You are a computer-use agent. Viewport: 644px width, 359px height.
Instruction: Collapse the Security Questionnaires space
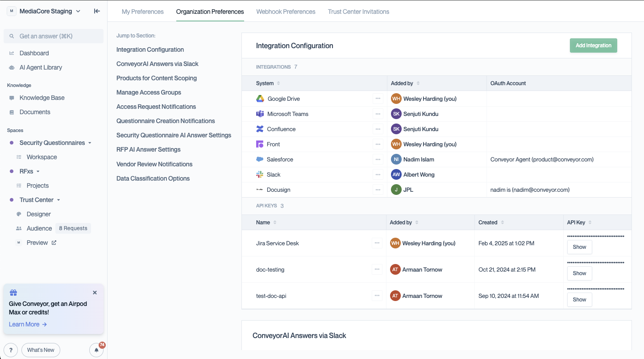[90, 143]
